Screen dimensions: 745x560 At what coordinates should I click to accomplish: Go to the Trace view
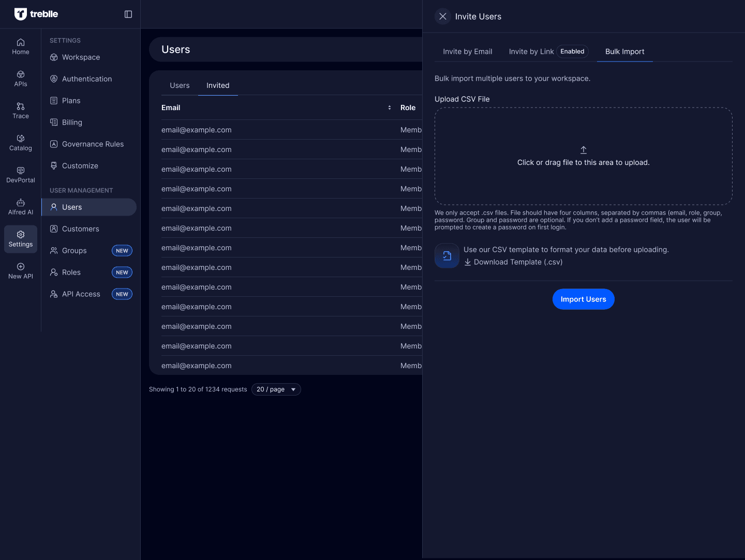pos(21,111)
